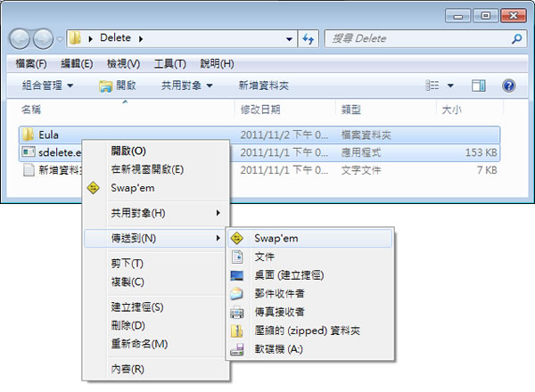
Task: Click the Eula folder icon
Action: [28, 135]
